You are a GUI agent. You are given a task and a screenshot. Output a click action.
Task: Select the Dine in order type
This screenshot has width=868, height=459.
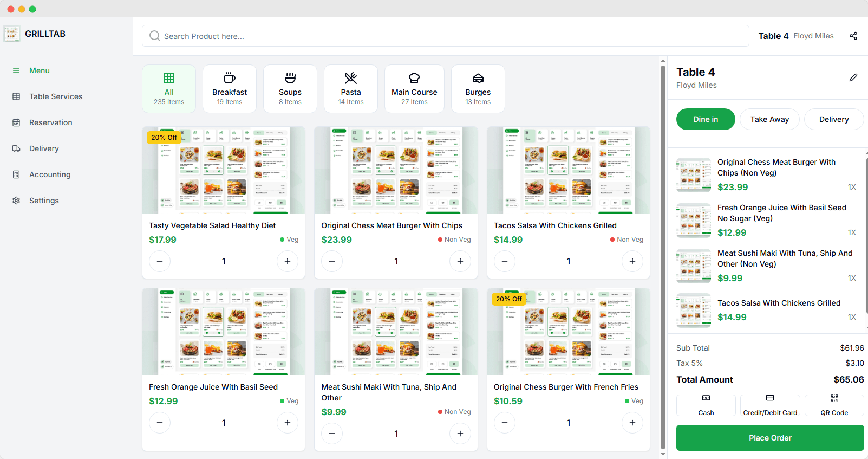(x=706, y=119)
